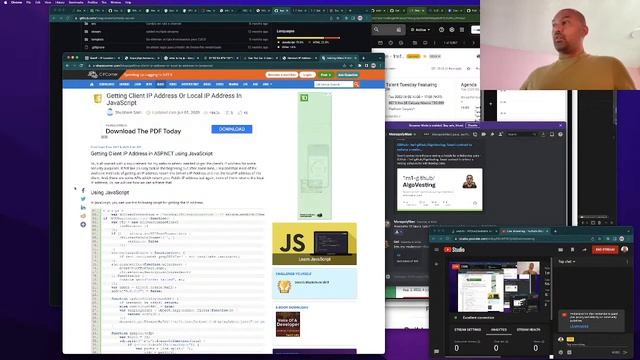Open chat options three-dot menu in YouTube Studio
Viewport: 640px width, 360px height.
click(x=627, y=261)
